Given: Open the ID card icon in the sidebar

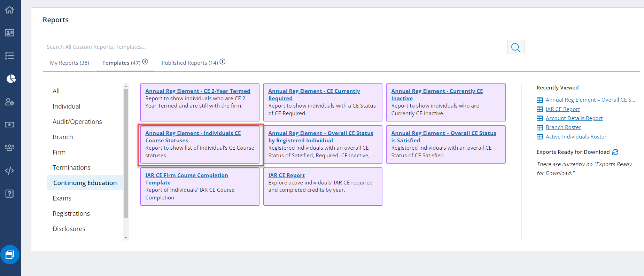Looking at the screenshot, I should tap(9, 33).
